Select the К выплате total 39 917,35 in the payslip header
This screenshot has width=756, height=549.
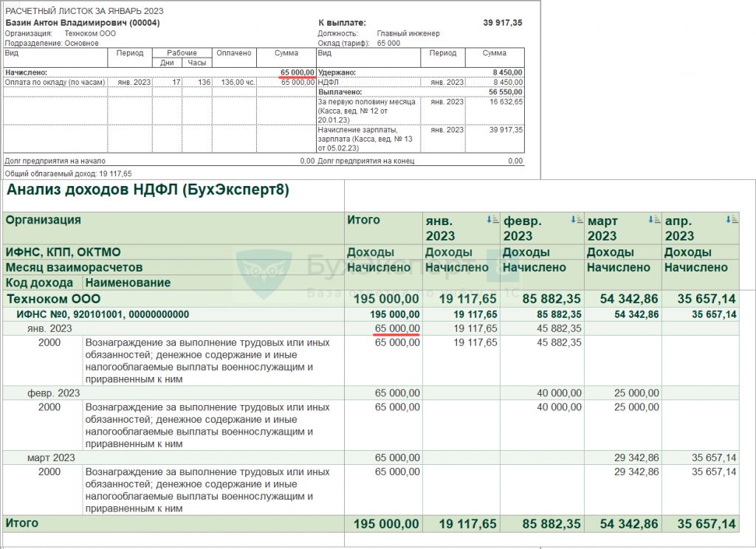[502, 23]
